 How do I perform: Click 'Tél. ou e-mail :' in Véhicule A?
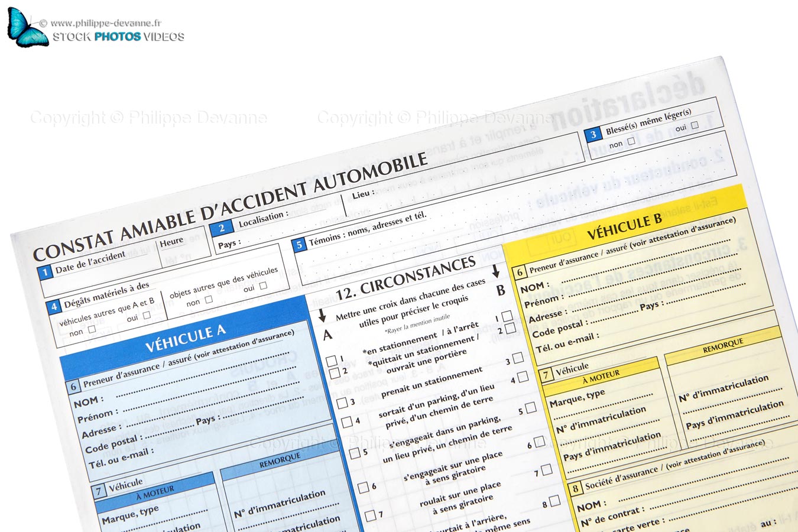coord(121,458)
